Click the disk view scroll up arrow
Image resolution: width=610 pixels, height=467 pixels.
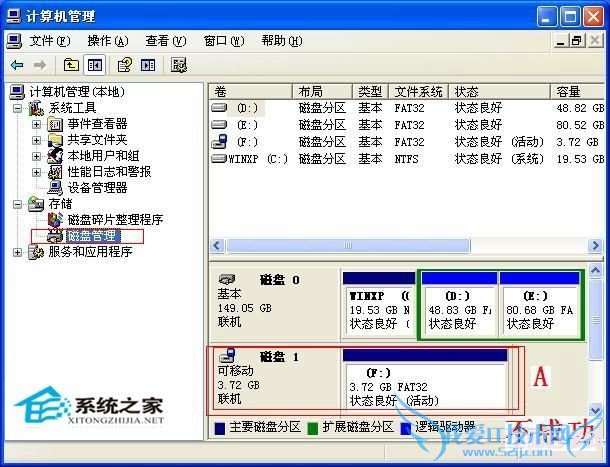[596, 270]
